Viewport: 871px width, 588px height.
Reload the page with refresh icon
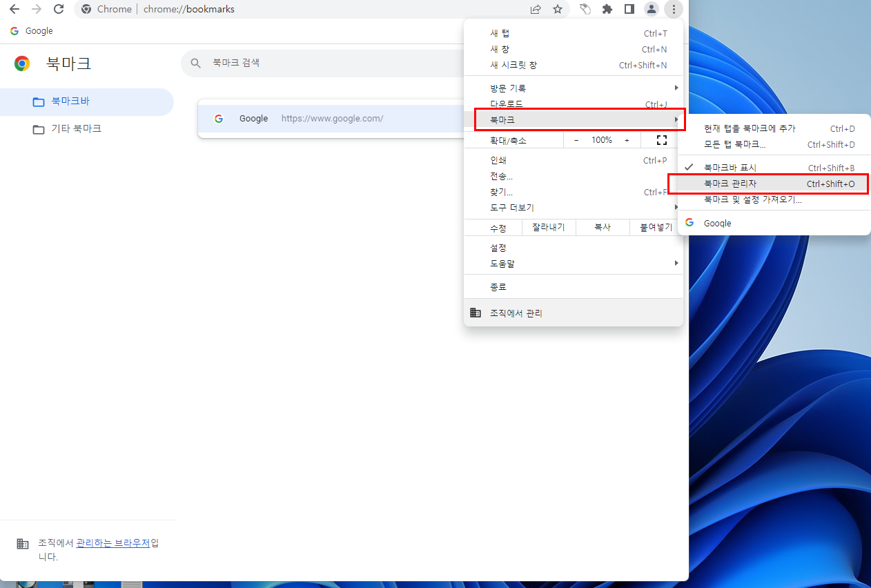point(59,9)
